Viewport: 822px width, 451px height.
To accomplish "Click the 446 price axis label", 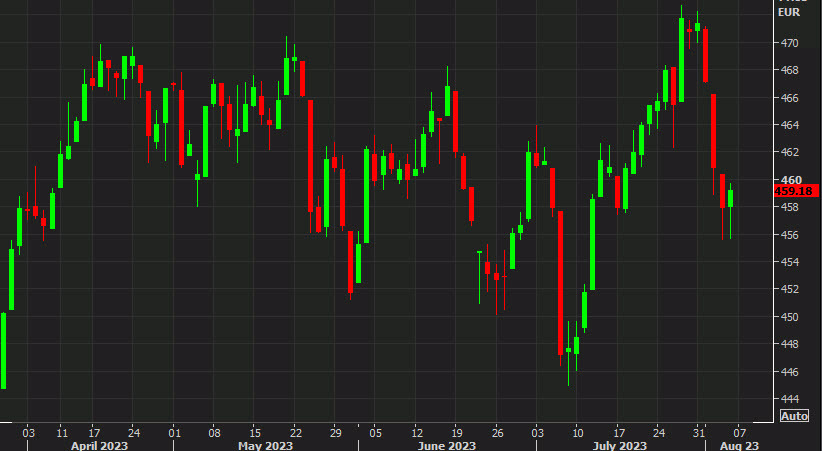I will (788, 372).
